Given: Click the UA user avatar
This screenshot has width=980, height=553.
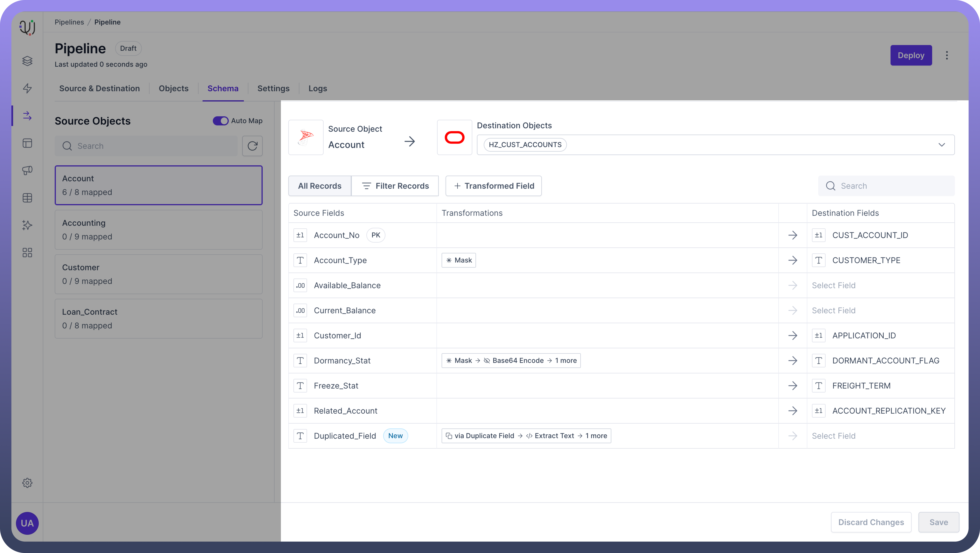Looking at the screenshot, I should point(27,523).
